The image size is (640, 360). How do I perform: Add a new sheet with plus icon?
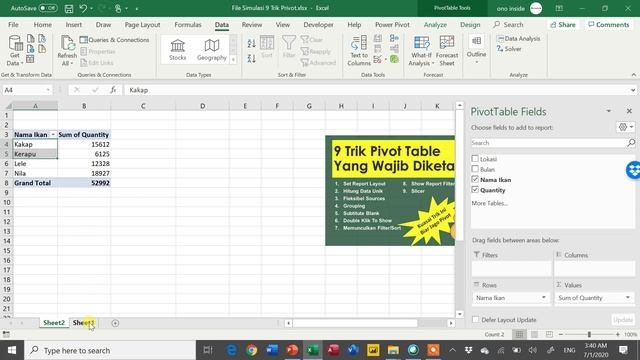pyautogui.click(x=115, y=323)
